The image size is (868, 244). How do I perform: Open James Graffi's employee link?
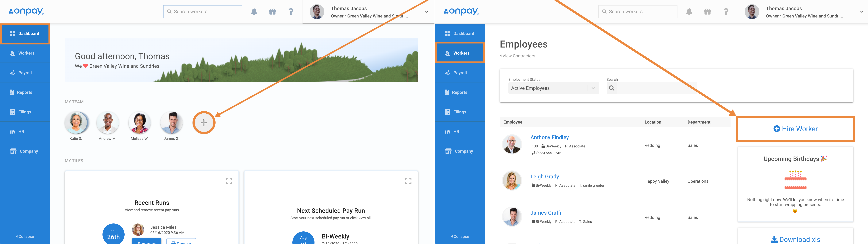(546, 213)
